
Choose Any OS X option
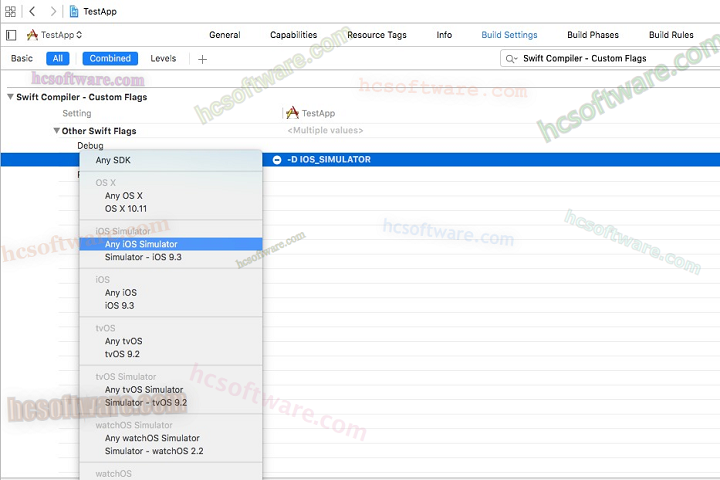pyautogui.click(x=171, y=196)
